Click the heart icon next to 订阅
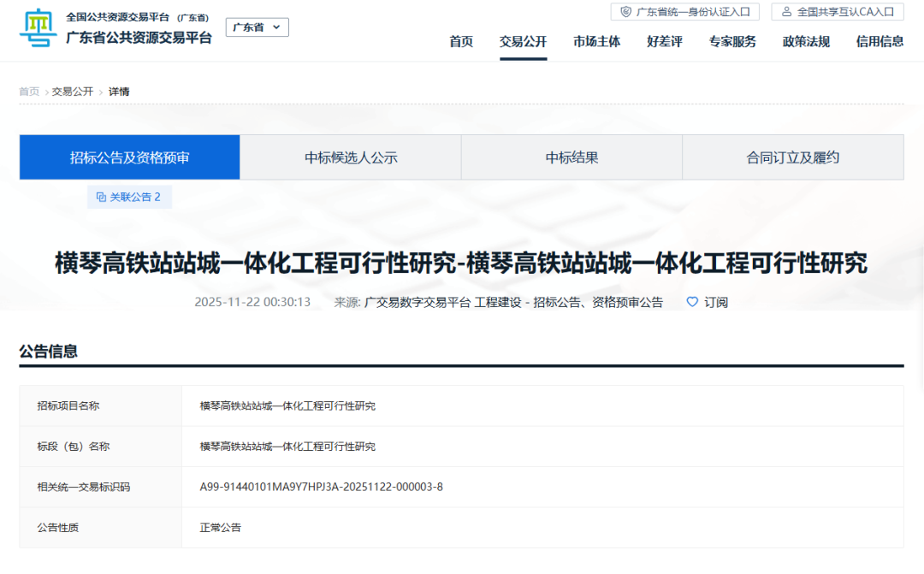924x574 pixels. 692,302
